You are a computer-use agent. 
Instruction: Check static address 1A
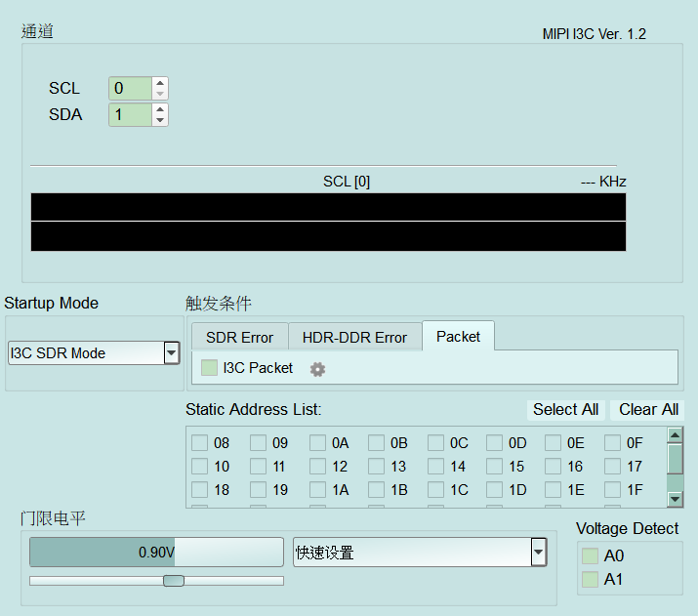317,490
